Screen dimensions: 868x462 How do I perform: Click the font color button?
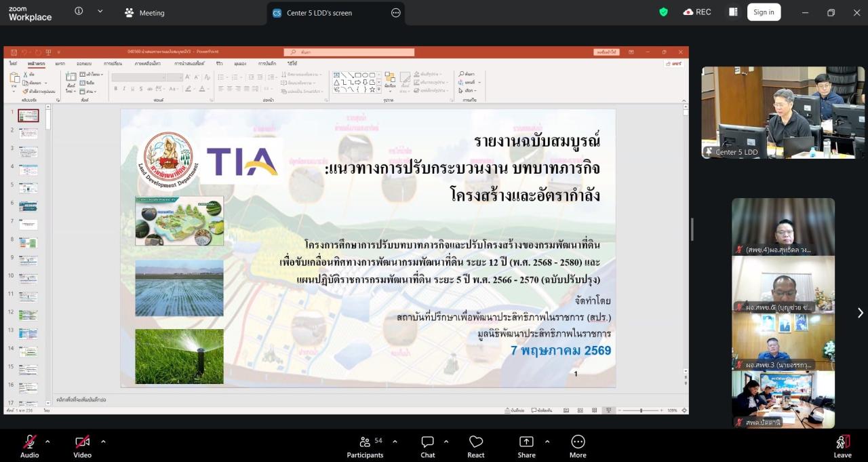(202, 89)
